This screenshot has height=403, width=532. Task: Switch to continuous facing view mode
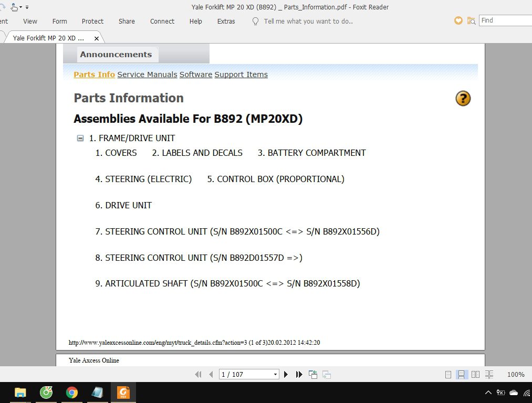point(489,375)
